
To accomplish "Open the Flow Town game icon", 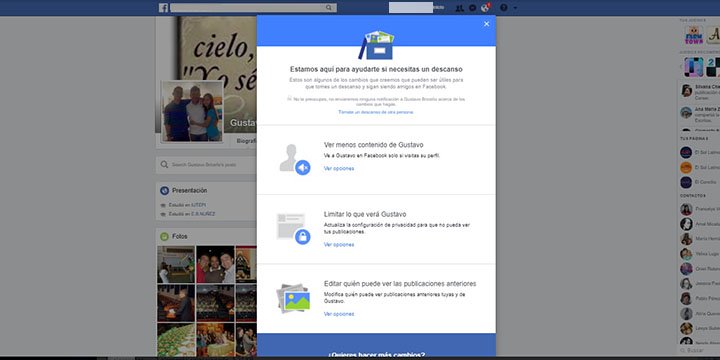I will pyautogui.click(x=694, y=35).
